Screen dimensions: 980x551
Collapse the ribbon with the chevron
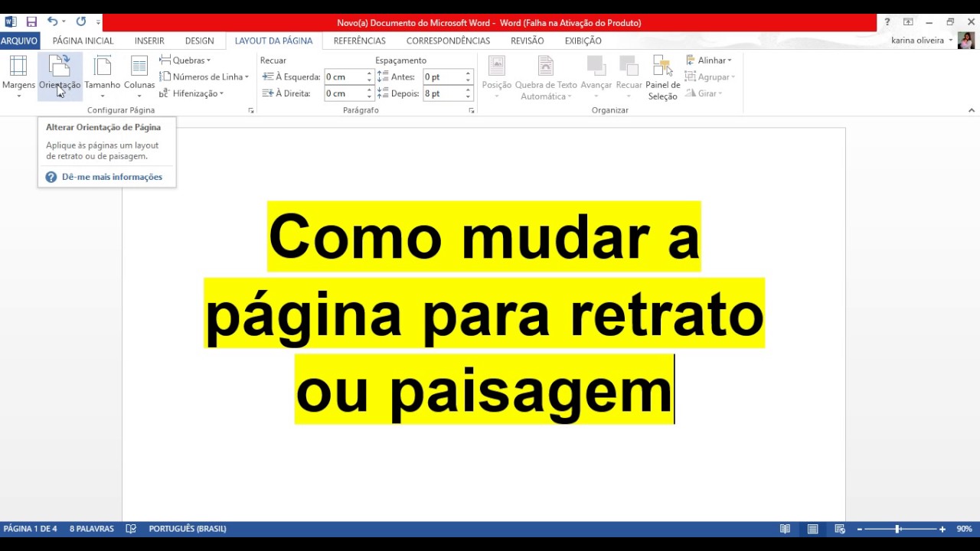[972, 111]
